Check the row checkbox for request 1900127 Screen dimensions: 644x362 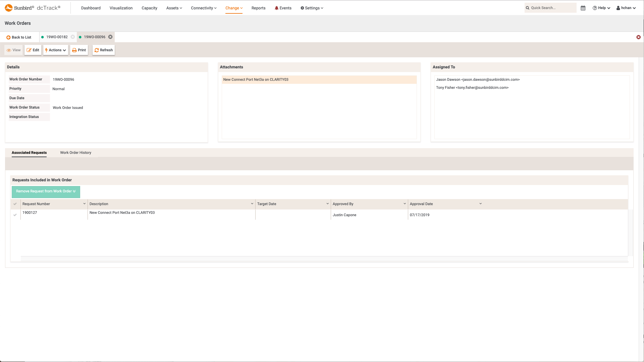point(15,215)
